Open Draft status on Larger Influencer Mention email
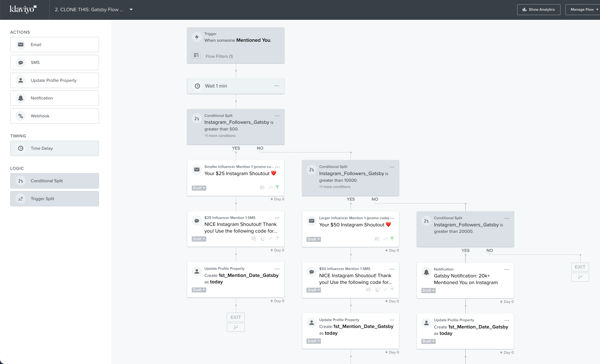The image size is (600, 364). [x=314, y=239]
